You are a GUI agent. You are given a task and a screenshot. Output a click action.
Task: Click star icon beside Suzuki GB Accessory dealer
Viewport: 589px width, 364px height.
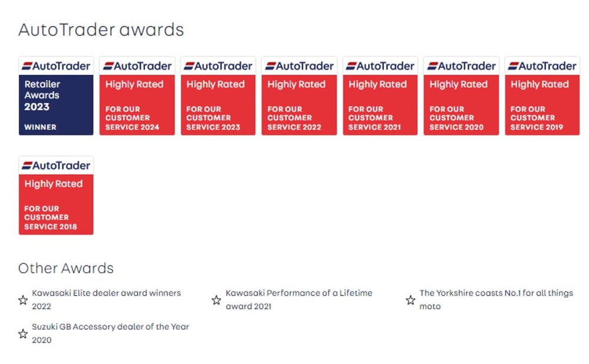(23, 333)
